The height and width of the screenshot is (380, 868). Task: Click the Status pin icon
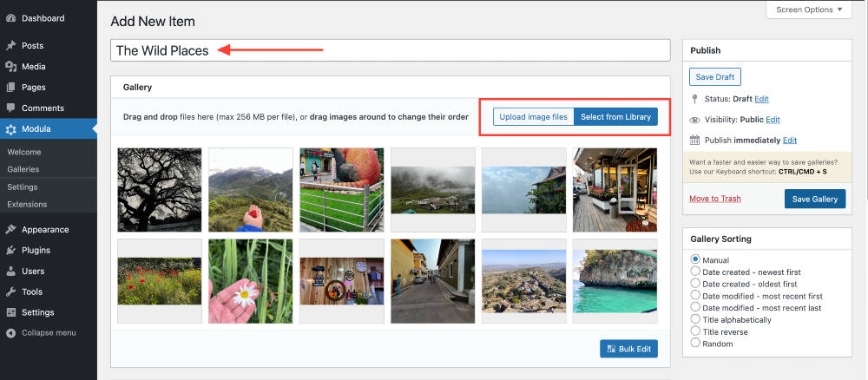(694, 99)
